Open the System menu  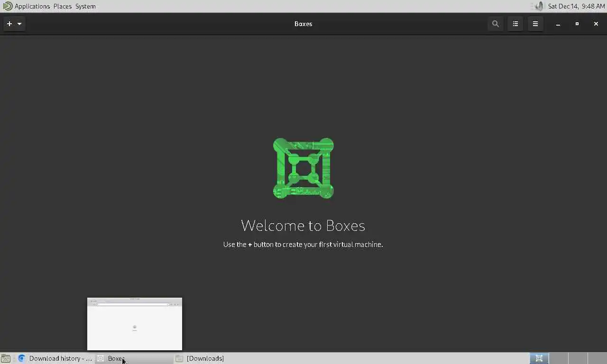click(x=85, y=6)
